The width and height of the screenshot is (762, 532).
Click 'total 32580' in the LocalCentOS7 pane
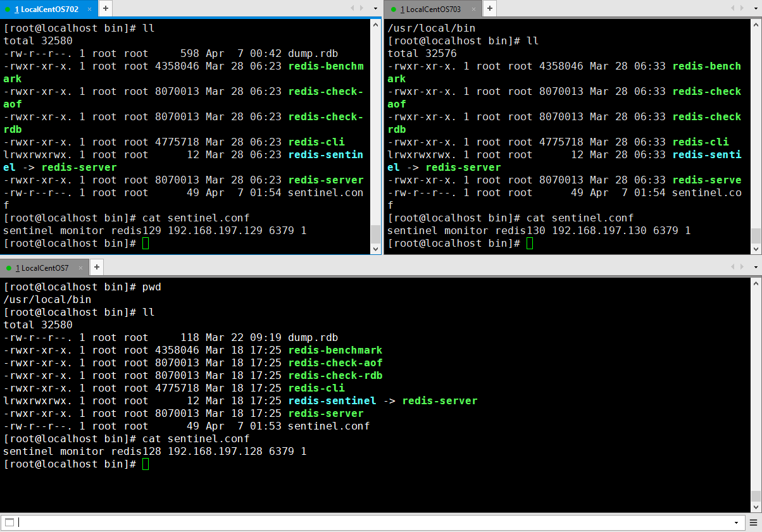pyautogui.click(x=38, y=325)
